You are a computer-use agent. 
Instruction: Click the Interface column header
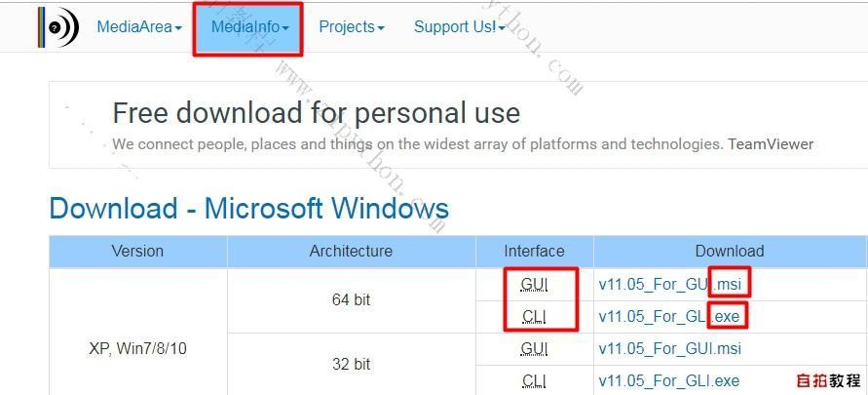point(534,251)
